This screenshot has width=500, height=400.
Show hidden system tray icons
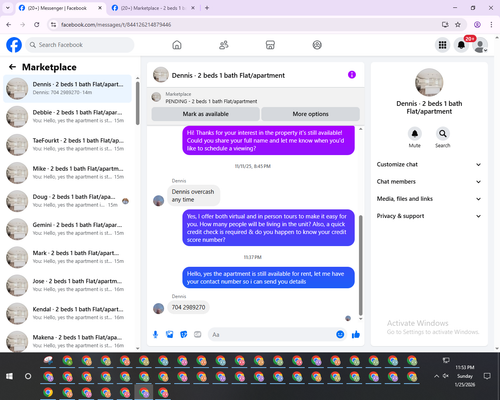point(436,376)
